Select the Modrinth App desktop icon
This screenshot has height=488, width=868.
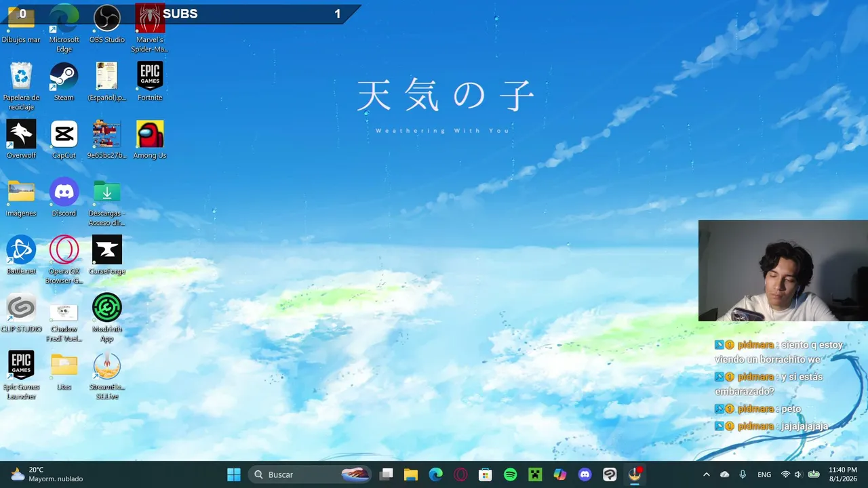click(106, 318)
